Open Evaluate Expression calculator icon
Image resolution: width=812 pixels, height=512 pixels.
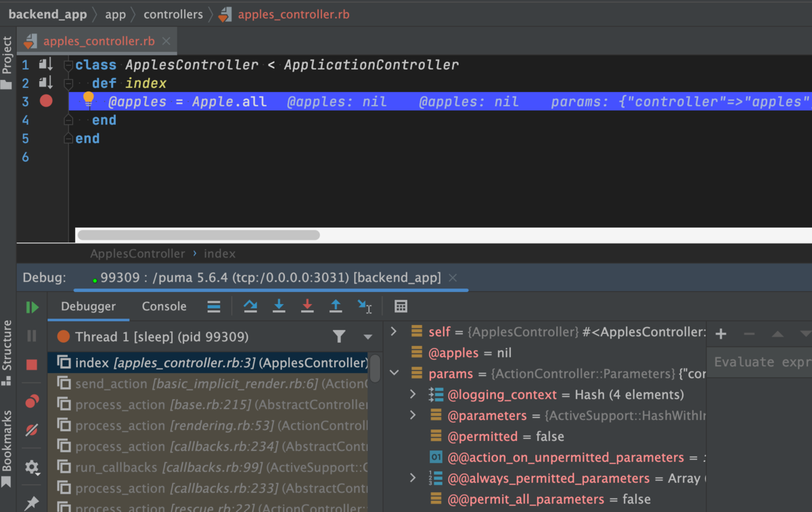pos(401,307)
